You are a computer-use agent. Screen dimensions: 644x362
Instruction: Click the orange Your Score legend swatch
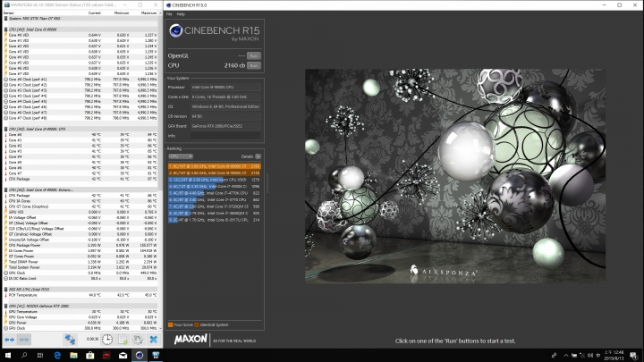[171, 324]
